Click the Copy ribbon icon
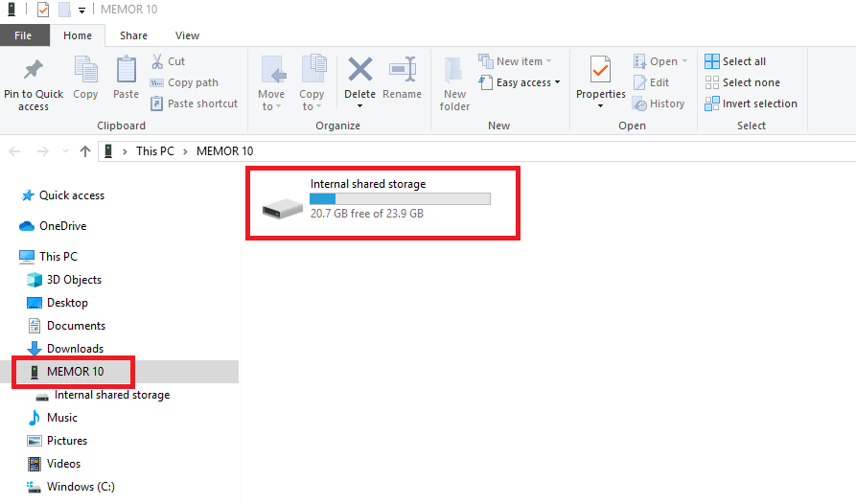The height and width of the screenshot is (504, 856). click(x=85, y=69)
